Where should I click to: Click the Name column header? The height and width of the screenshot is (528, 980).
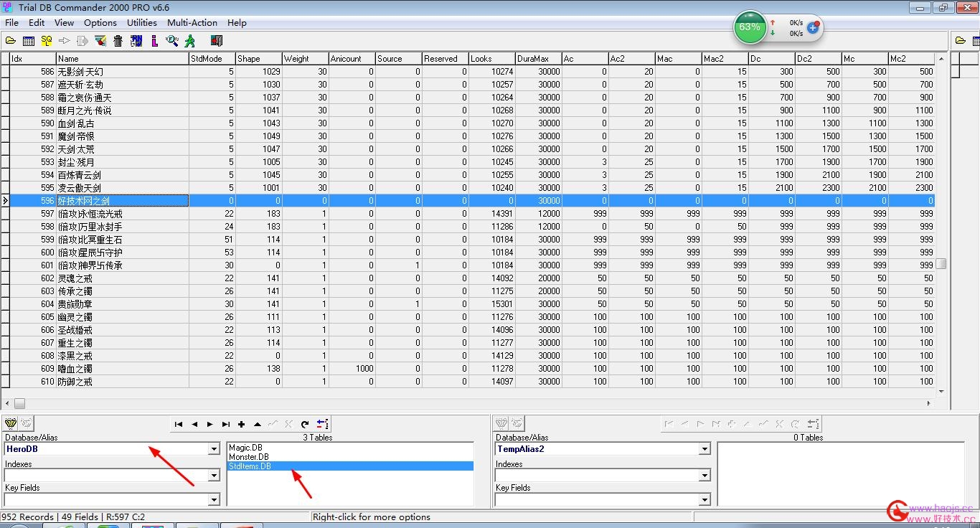(x=123, y=59)
